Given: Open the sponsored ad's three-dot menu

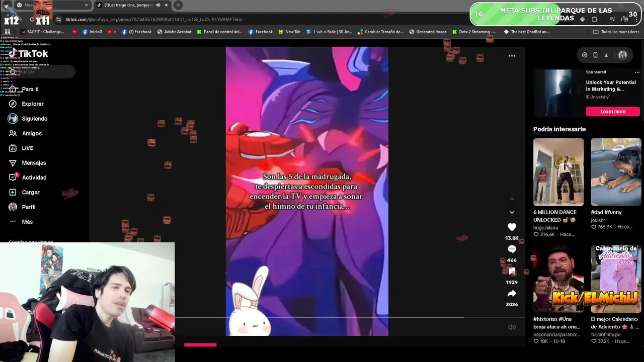Looking at the screenshot, I should pyautogui.click(x=637, y=72).
